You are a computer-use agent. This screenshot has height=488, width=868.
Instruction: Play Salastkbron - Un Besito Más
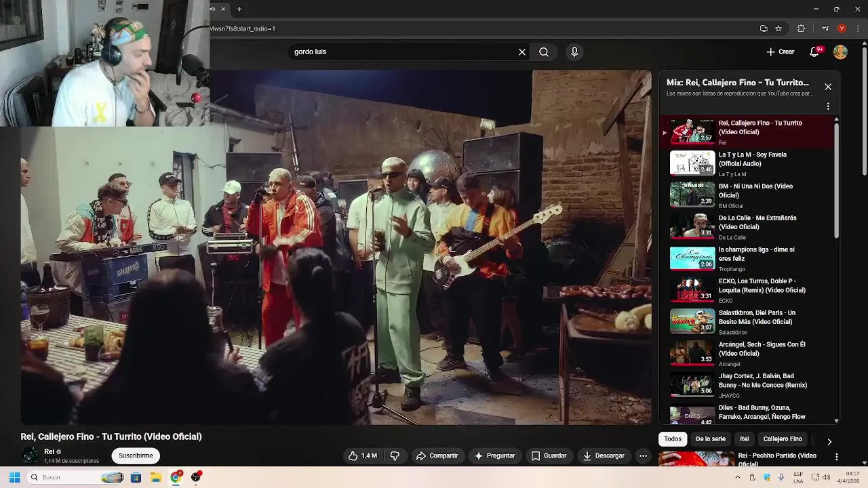coord(747,322)
